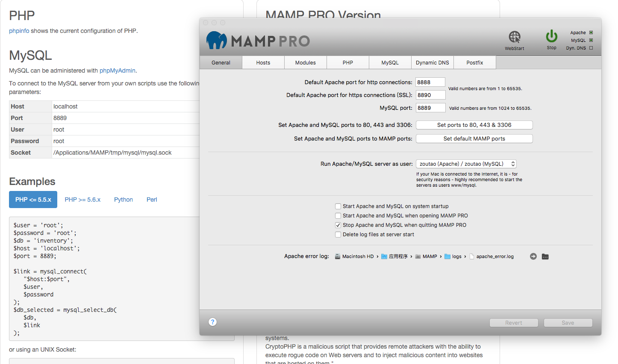Switch to the Modules tab
Screen dimensions: 618x364
click(x=306, y=62)
